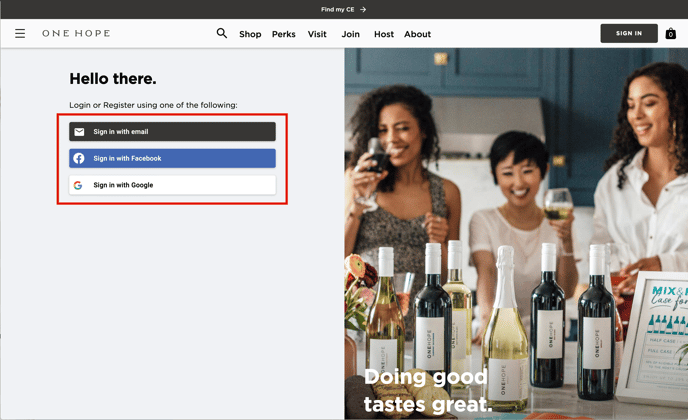Screen dimensions: 688x420
Task: Click the envelope icon on email sign-in
Action: tap(79, 132)
